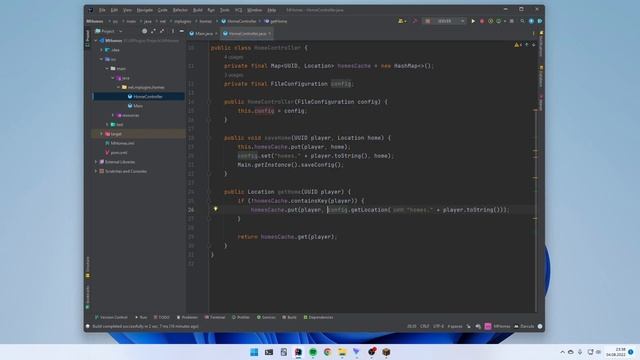Select HomeController in the project tree
640x360 pixels.
148,97
